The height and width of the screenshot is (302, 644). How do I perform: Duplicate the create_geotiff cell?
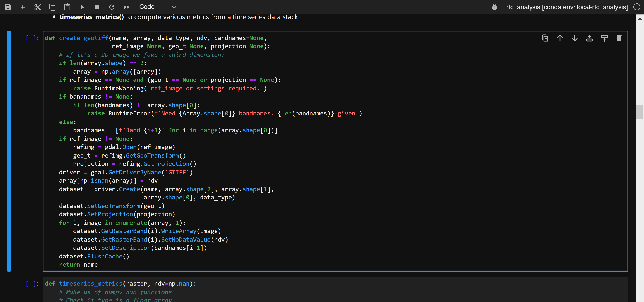click(x=545, y=38)
